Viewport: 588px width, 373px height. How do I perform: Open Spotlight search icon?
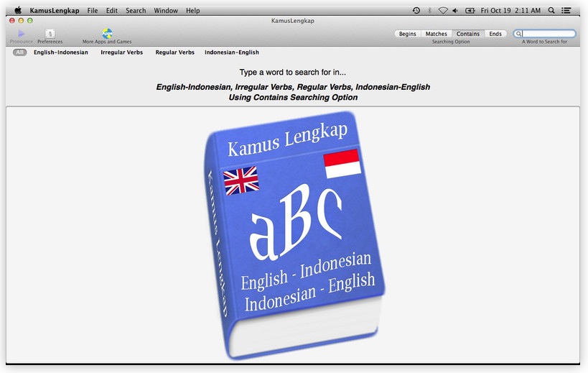pyautogui.click(x=551, y=11)
